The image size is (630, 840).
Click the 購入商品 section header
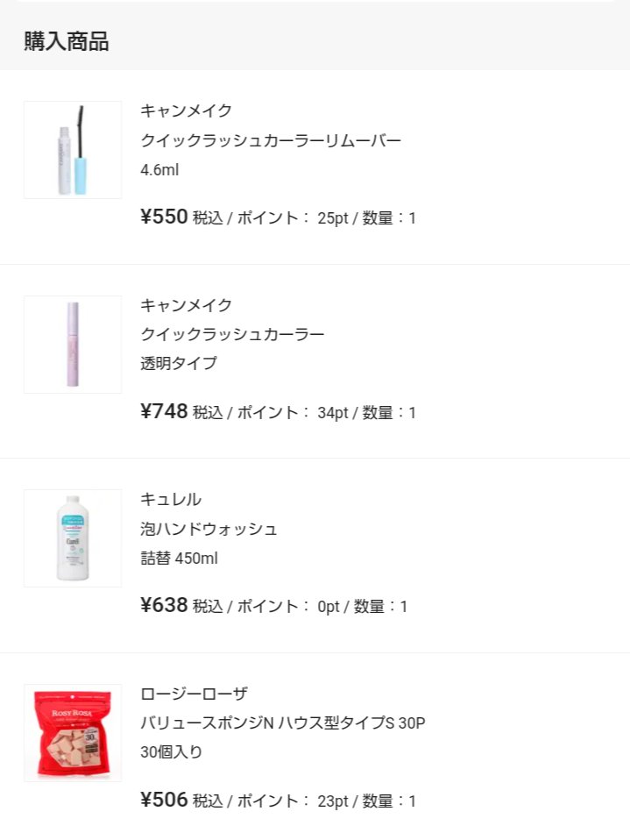coord(67,41)
